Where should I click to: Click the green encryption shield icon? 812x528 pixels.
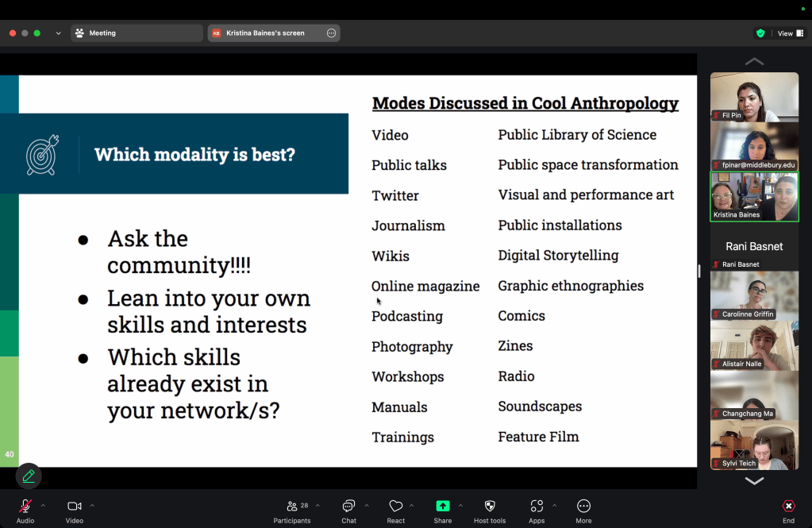pos(760,33)
